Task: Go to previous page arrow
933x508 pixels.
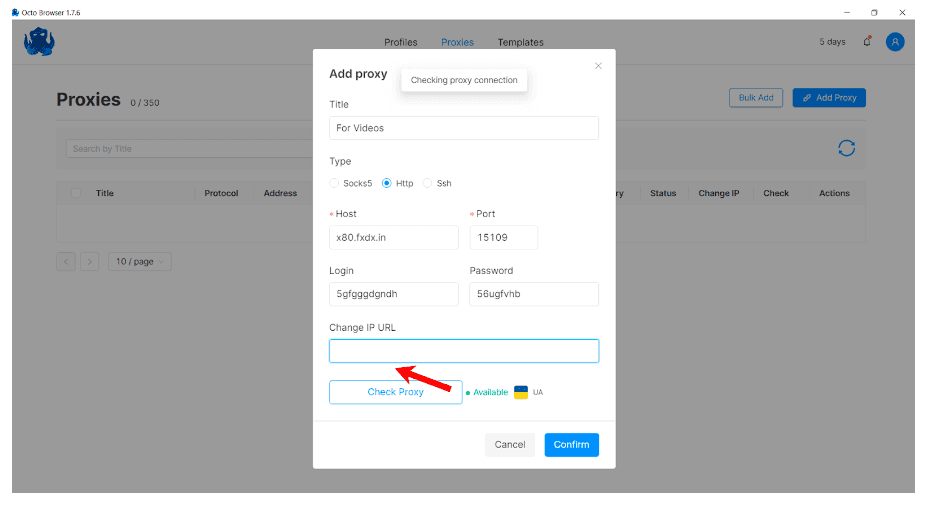Action: click(x=66, y=261)
